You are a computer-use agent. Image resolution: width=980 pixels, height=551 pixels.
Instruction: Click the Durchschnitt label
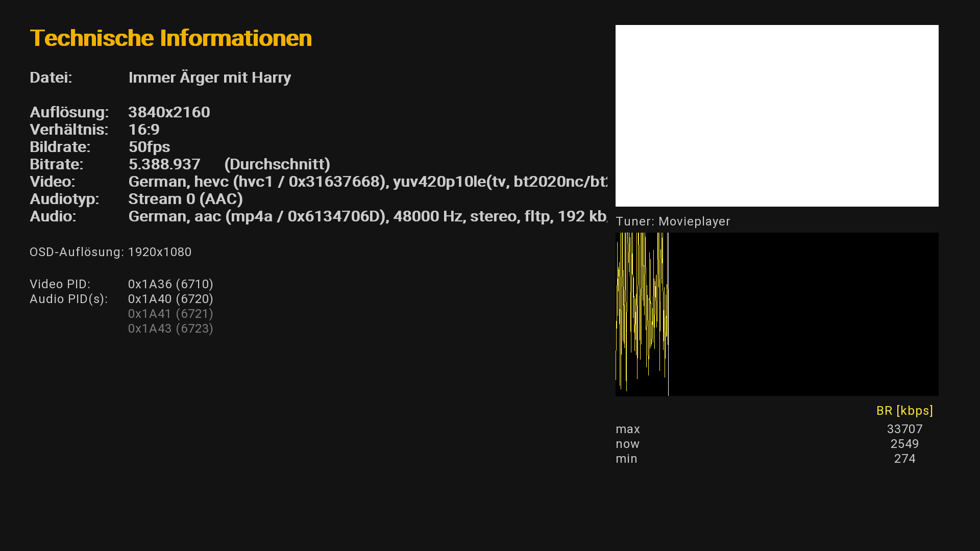pos(277,164)
